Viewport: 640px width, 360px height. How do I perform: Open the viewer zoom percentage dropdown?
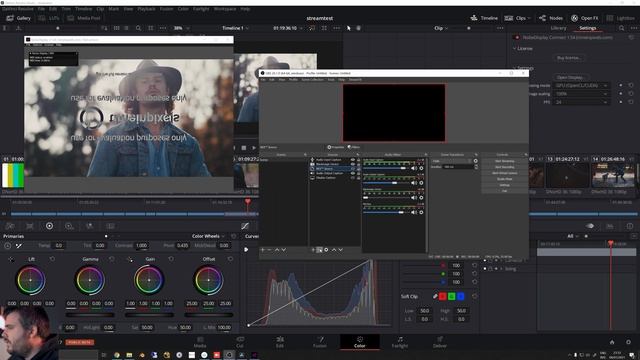[182, 28]
